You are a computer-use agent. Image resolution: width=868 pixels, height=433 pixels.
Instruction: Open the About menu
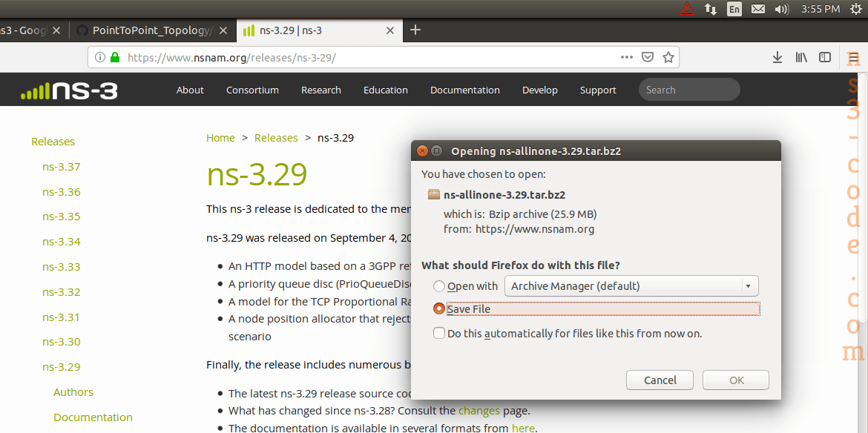[190, 90]
